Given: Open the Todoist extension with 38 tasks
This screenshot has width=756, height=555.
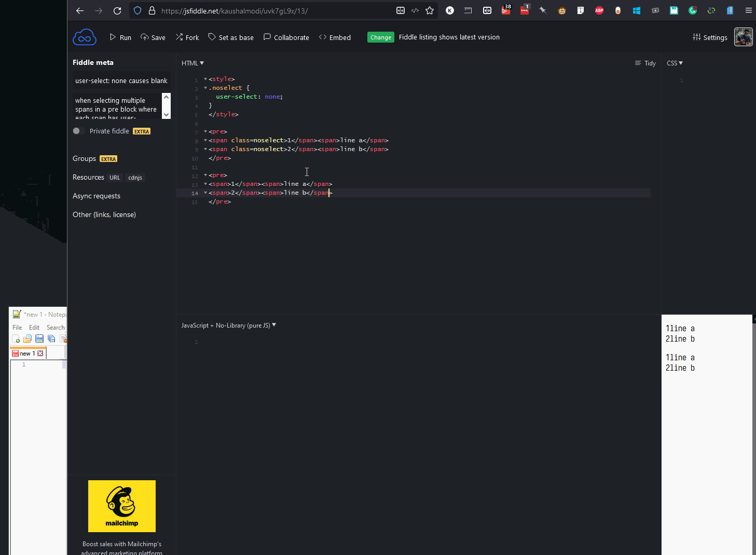Looking at the screenshot, I should pos(506,10).
